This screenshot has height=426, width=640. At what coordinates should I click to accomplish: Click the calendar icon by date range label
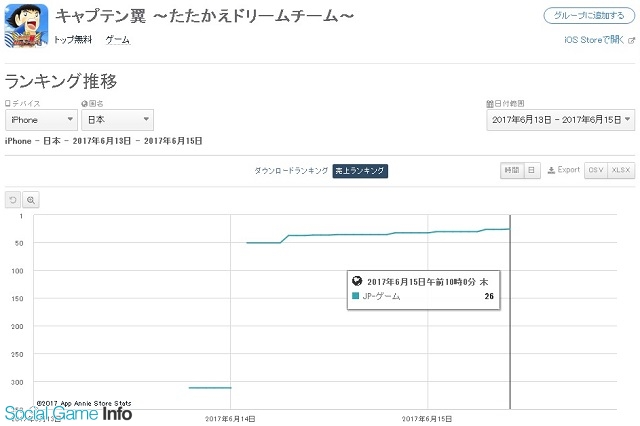click(490, 104)
